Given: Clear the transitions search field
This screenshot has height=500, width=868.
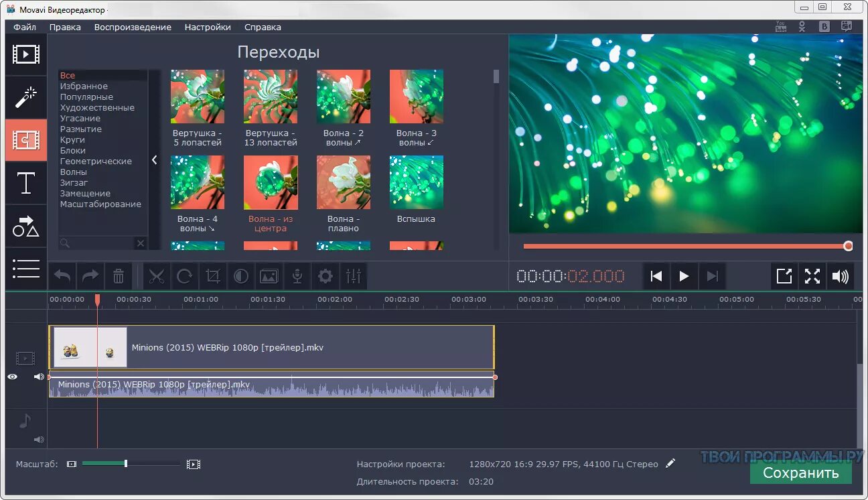Looking at the screenshot, I should [x=140, y=243].
